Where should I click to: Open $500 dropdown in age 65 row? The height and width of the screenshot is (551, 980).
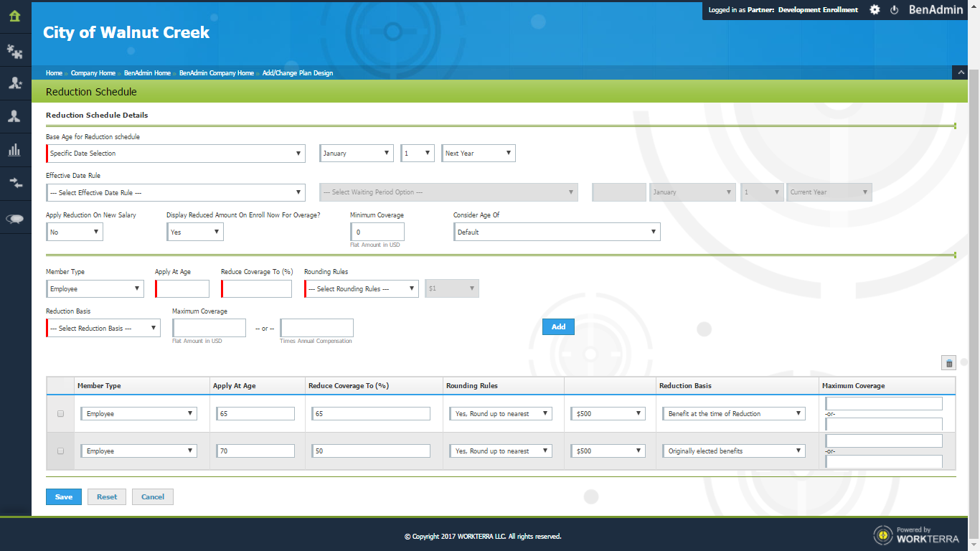(609, 414)
